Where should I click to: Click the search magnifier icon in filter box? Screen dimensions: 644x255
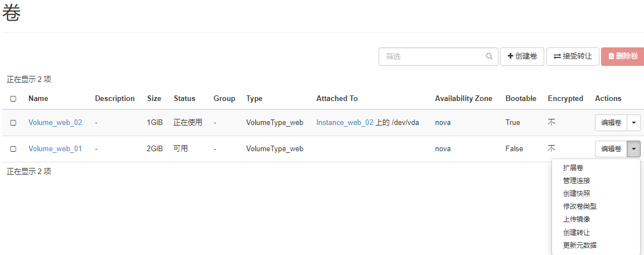pyautogui.click(x=489, y=56)
